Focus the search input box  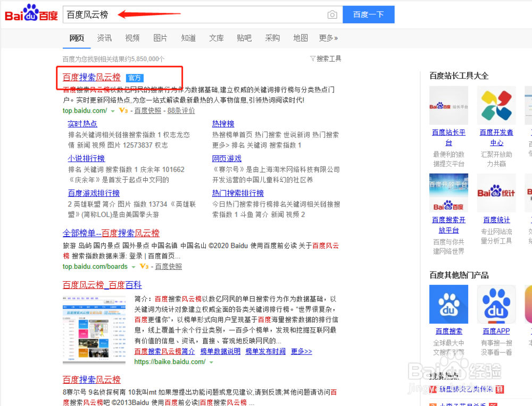203,14
